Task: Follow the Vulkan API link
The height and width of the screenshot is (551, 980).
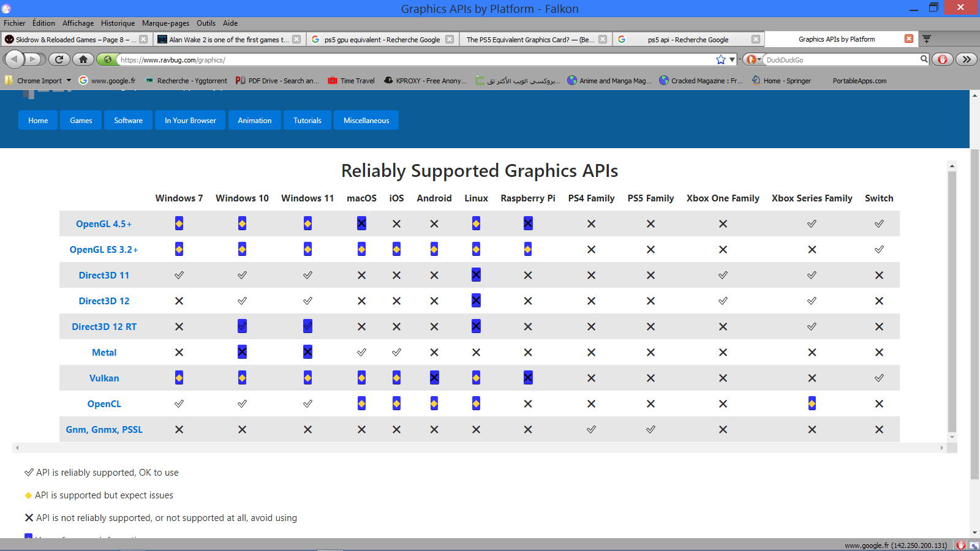Action: tap(104, 378)
